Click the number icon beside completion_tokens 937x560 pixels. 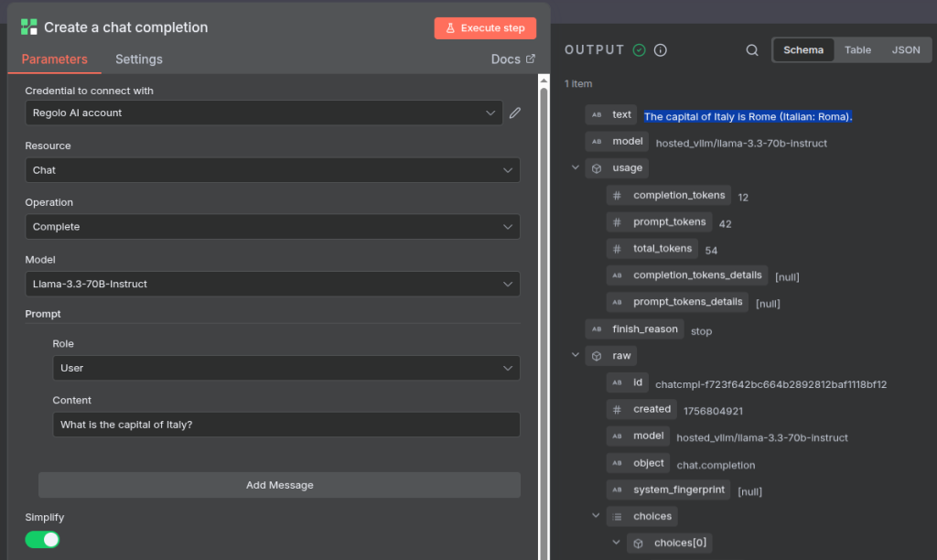pyautogui.click(x=617, y=195)
